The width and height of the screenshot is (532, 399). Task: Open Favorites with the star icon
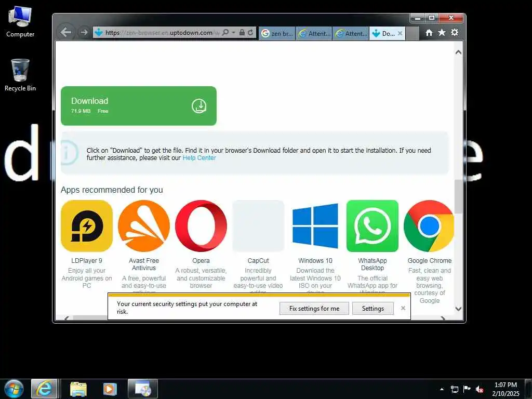pos(442,32)
